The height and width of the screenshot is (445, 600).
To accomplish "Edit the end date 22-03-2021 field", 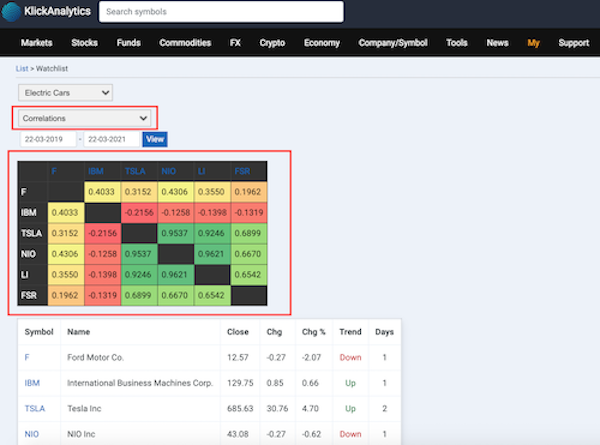I will click(112, 139).
